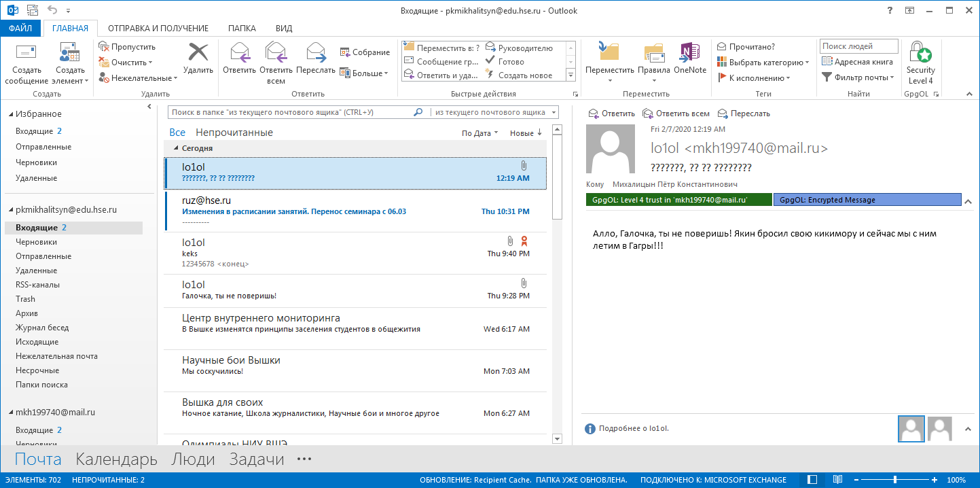Go to Люди navigation
This screenshot has width=980, height=488.
click(x=193, y=459)
